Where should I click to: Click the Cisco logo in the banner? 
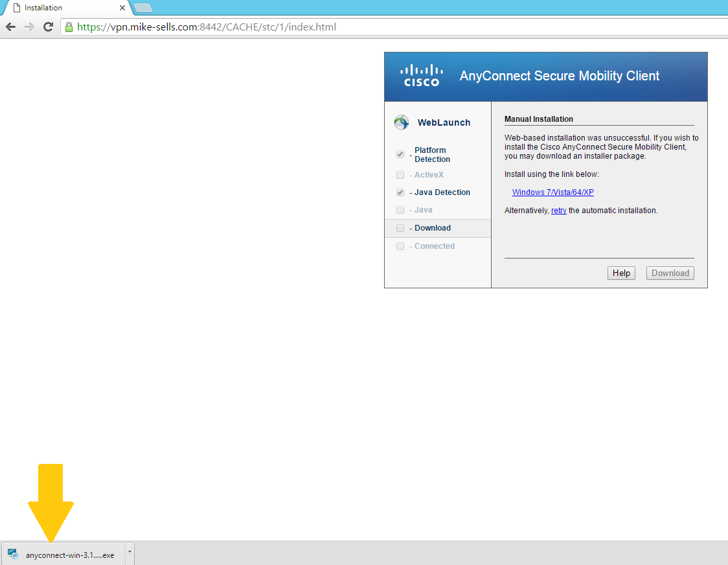click(x=422, y=76)
